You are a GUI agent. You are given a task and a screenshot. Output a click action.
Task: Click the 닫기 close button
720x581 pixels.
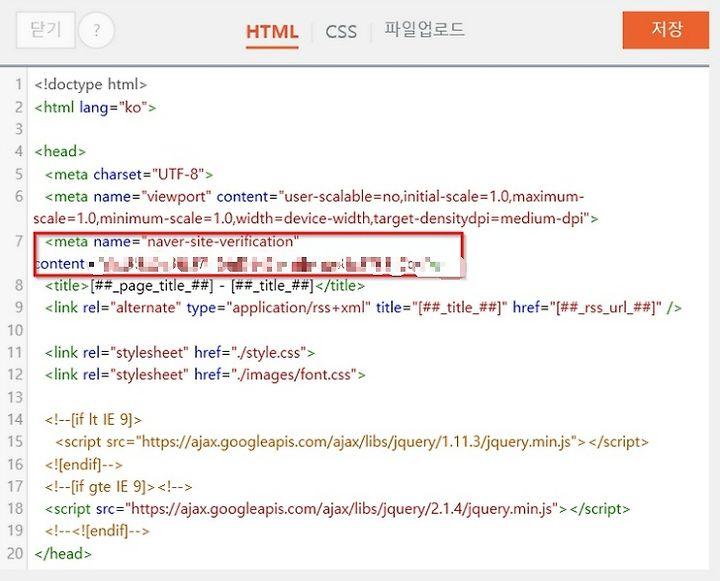[45, 30]
